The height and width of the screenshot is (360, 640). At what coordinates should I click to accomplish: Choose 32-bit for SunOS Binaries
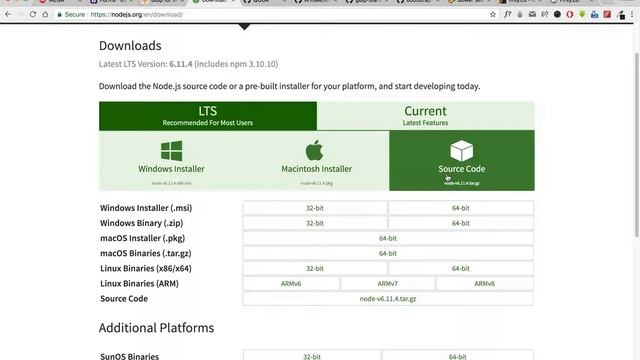coord(312,356)
